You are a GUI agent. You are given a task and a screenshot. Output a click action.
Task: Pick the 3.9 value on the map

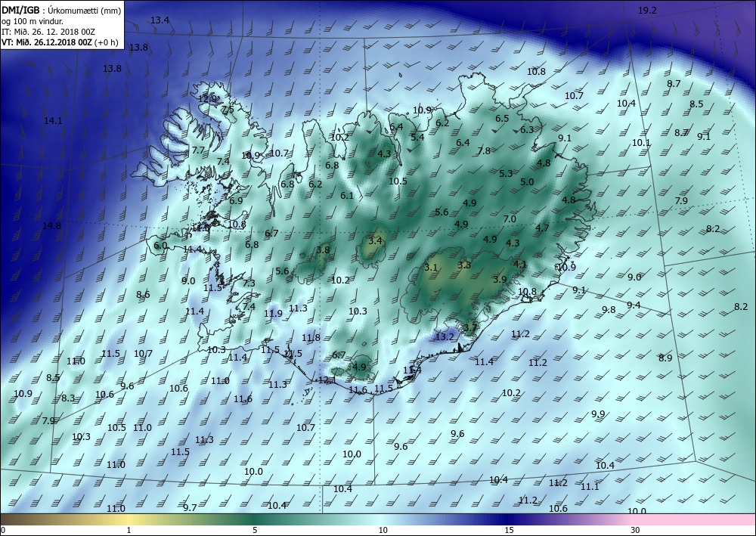point(500,279)
